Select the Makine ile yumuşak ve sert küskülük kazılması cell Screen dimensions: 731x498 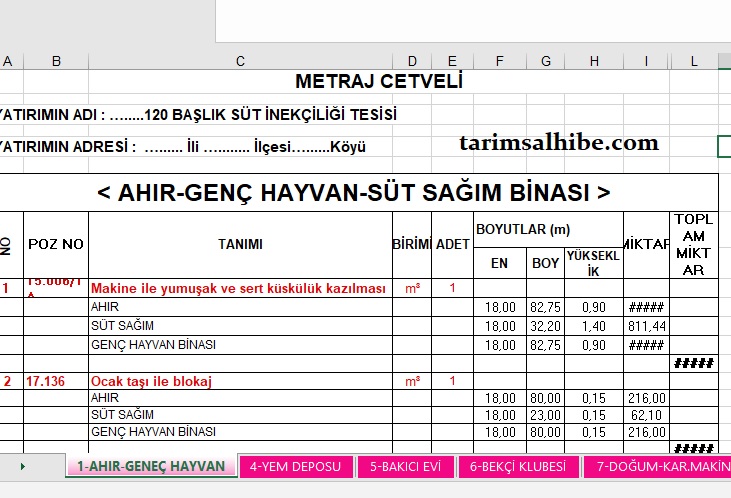240,288
